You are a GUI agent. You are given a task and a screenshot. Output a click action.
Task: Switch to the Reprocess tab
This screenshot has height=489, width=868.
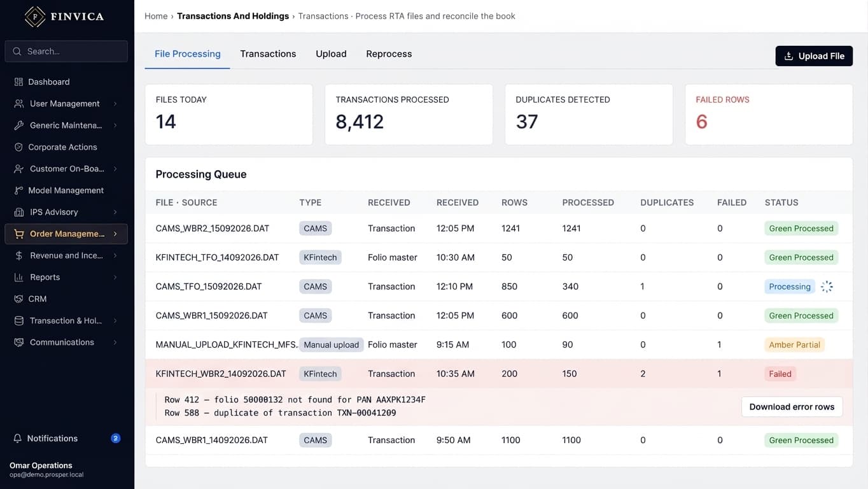(x=389, y=54)
